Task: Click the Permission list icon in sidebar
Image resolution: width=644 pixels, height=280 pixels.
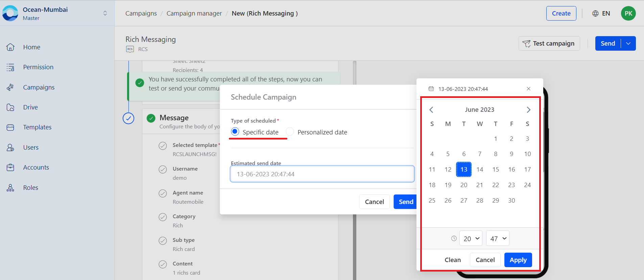Action: point(10,67)
